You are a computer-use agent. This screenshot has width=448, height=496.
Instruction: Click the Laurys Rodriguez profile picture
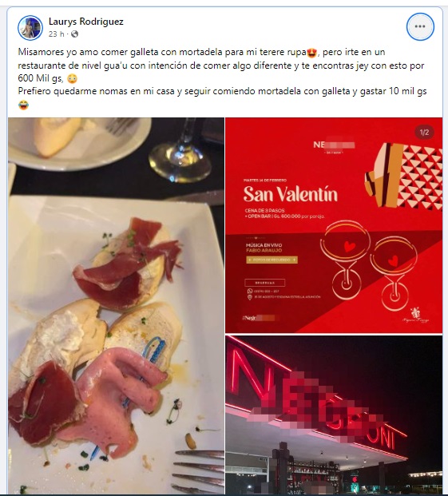click(30, 28)
